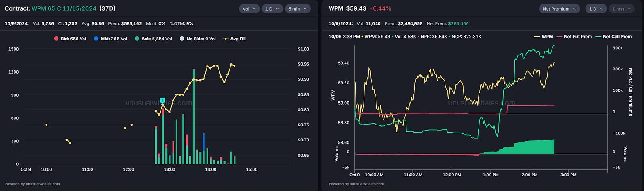The width and height of the screenshot is (644, 191).
Task: Click Powered by unusualwhales.com under contract chart
Action: click(x=32, y=183)
